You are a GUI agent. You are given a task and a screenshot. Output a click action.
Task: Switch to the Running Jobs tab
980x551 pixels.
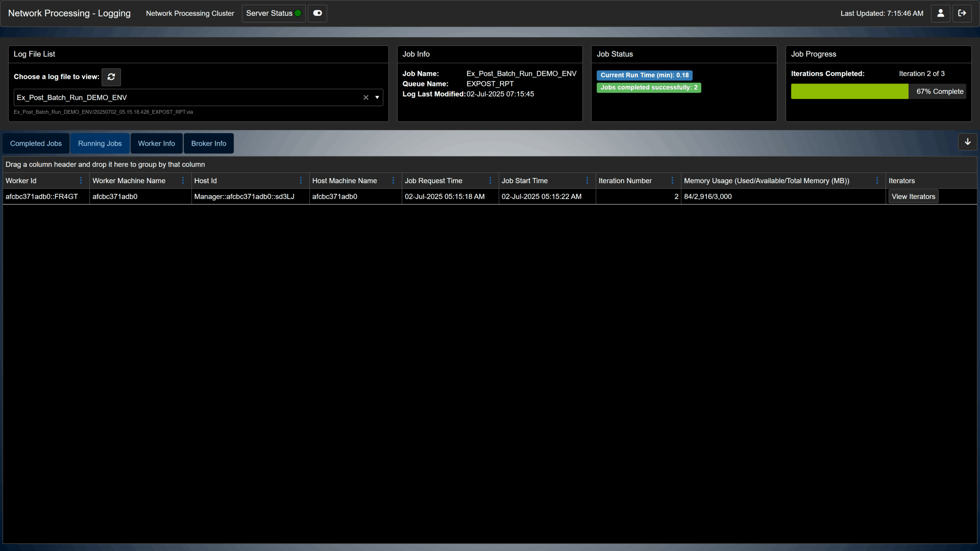(x=100, y=143)
